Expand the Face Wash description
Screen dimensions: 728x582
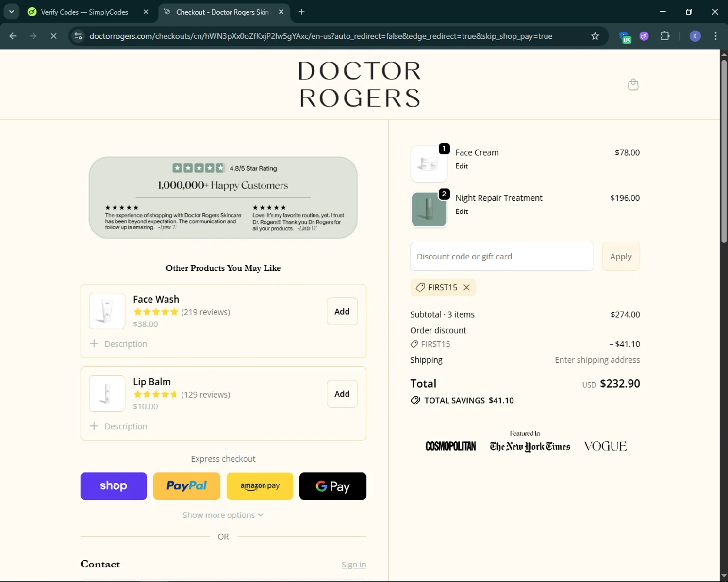[118, 344]
